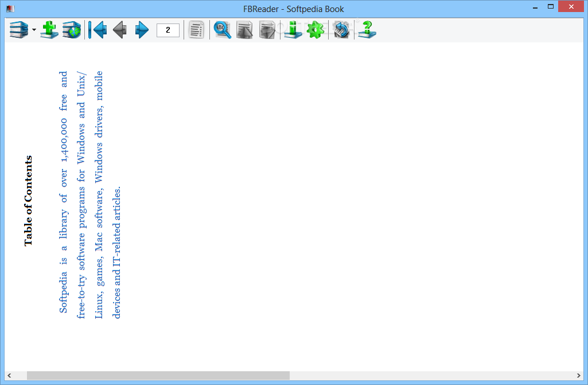Follow the link line 'free-to-try software programs for Windows and Unix/'
Viewport: 588px width, 385px height.
pos(81,195)
